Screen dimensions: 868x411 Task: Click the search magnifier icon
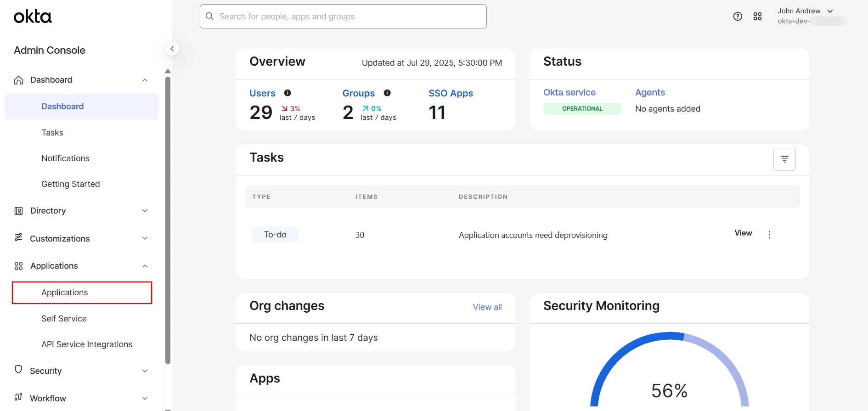(x=210, y=16)
